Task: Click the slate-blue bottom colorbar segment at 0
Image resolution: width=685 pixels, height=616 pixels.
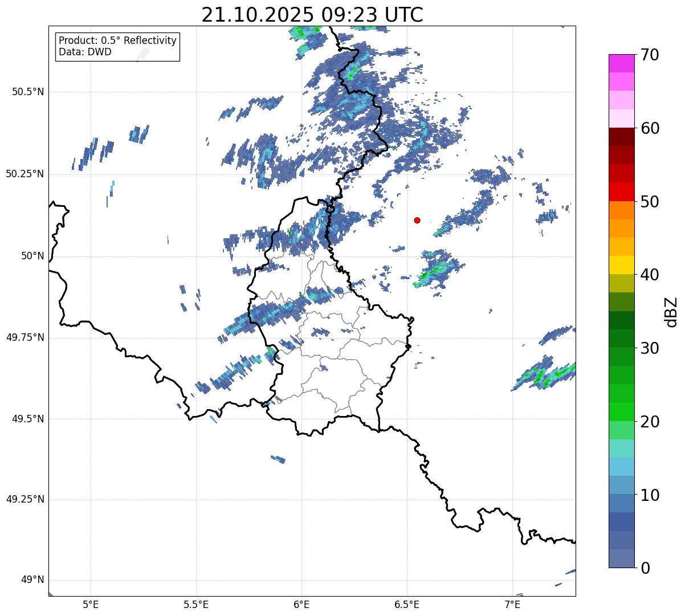Action: [x=622, y=558]
